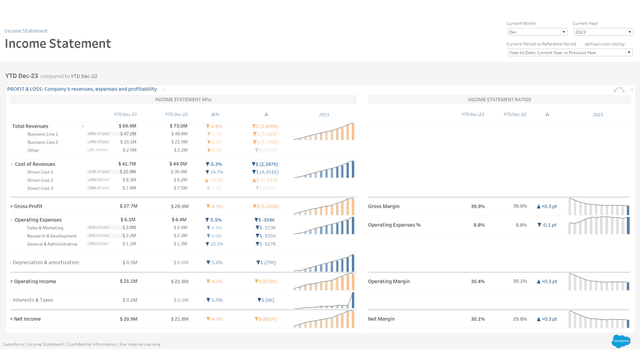Collapse the Cost of Revenues row
Screen dimensions: 640x363
coord(11,164)
